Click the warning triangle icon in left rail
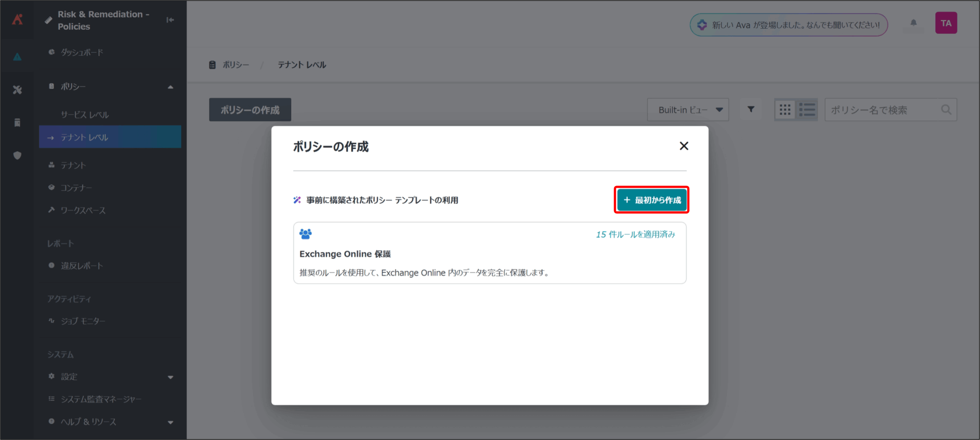Viewport: 980px width, 440px height. coord(17,57)
